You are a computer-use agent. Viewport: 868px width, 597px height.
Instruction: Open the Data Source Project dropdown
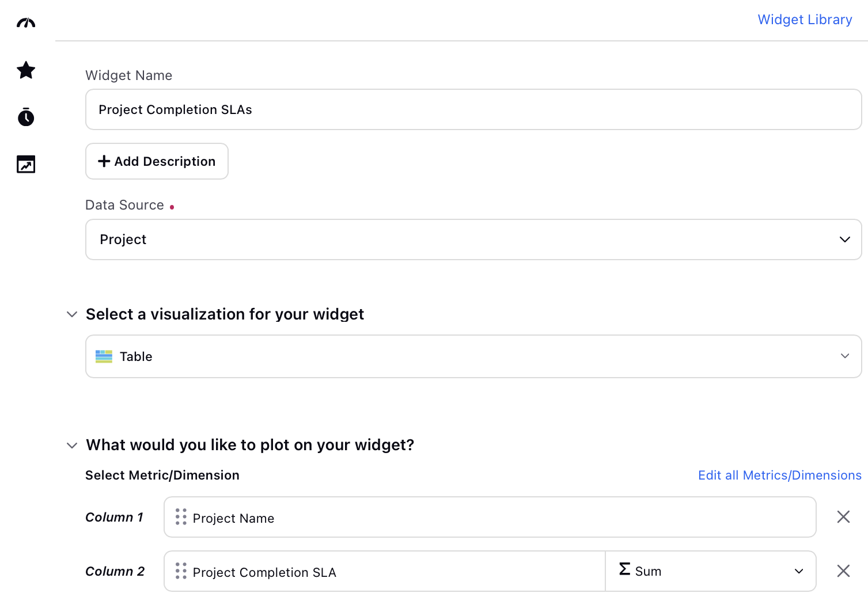(473, 239)
